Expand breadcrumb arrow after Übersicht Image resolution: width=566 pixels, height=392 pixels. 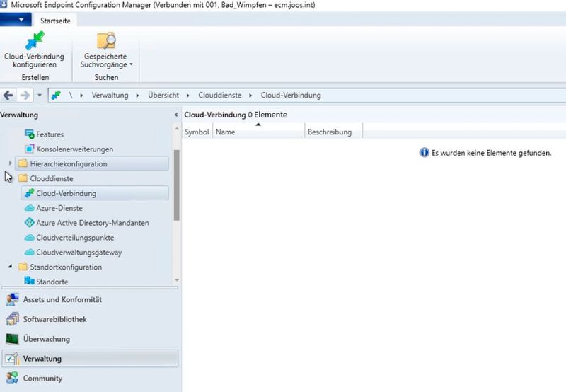187,96
